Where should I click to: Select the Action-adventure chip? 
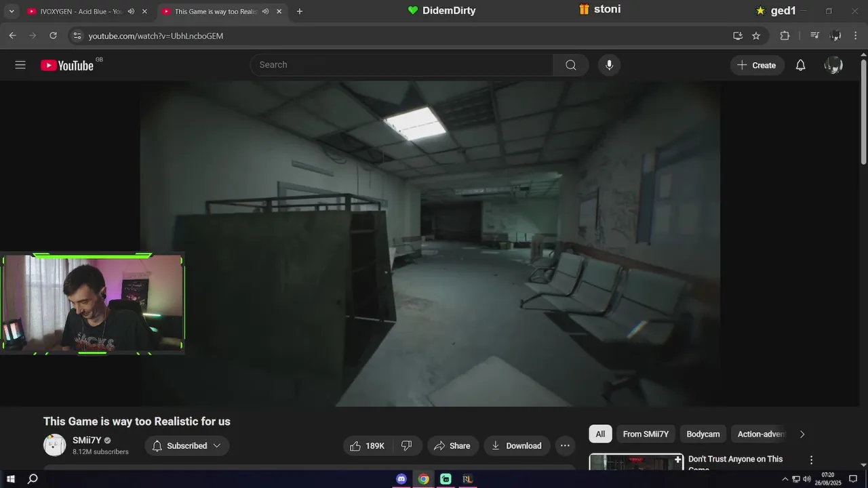click(x=761, y=434)
